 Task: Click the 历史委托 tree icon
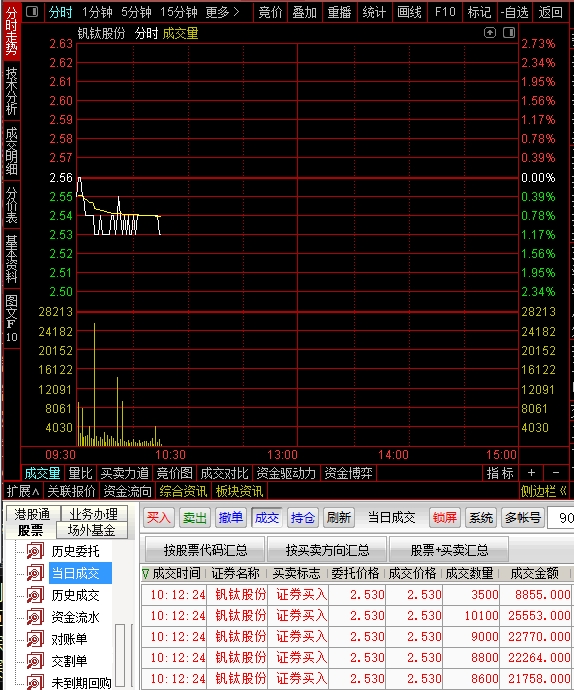tap(35, 551)
